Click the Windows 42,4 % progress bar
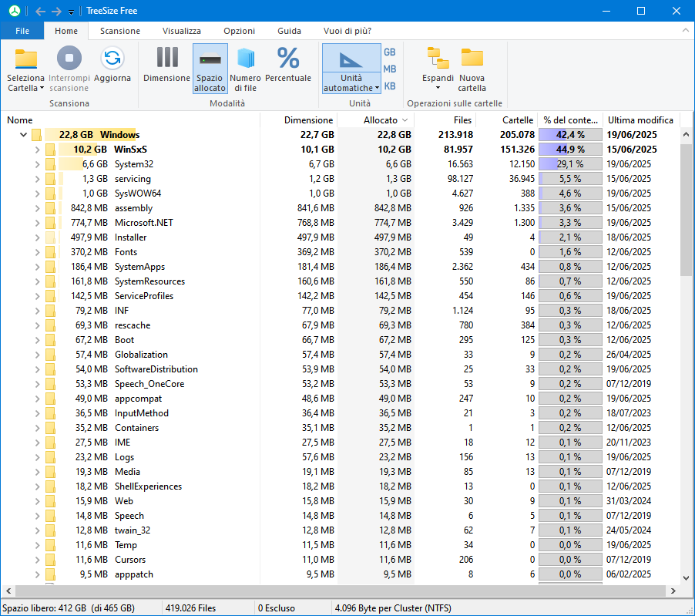Screen dimensions: 695x616 coord(570,135)
